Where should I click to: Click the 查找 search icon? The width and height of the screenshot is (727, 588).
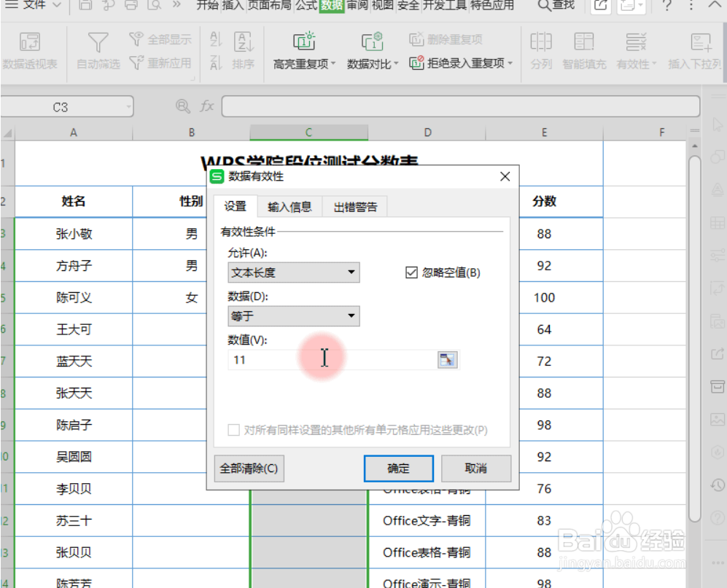click(544, 6)
